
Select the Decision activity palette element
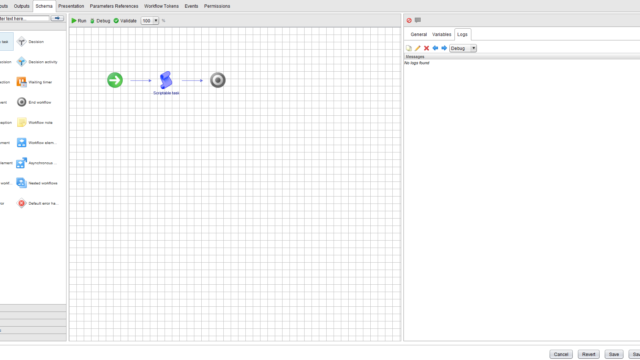pos(37,62)
